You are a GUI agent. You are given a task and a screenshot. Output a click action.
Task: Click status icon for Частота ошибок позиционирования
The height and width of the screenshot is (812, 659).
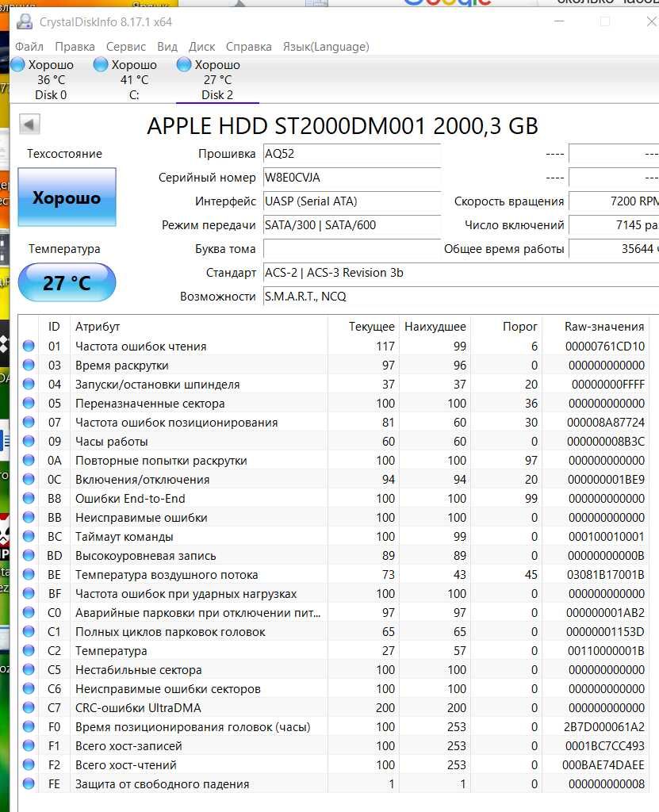[x=29, y=422]
